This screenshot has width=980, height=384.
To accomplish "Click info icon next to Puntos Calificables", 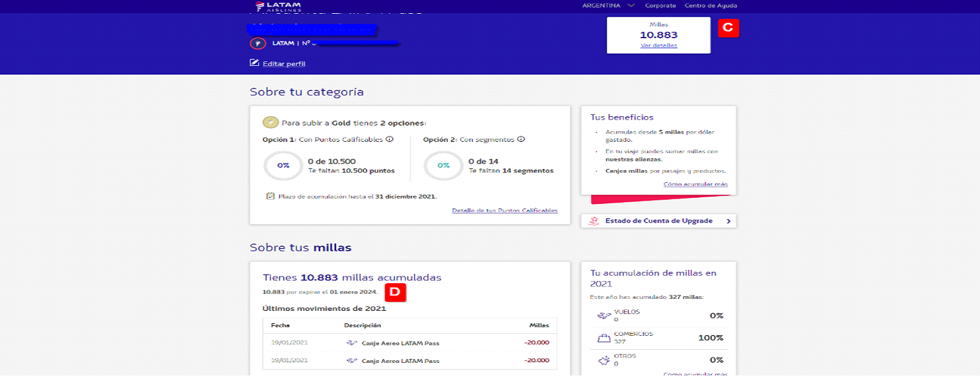I will 390,139.
